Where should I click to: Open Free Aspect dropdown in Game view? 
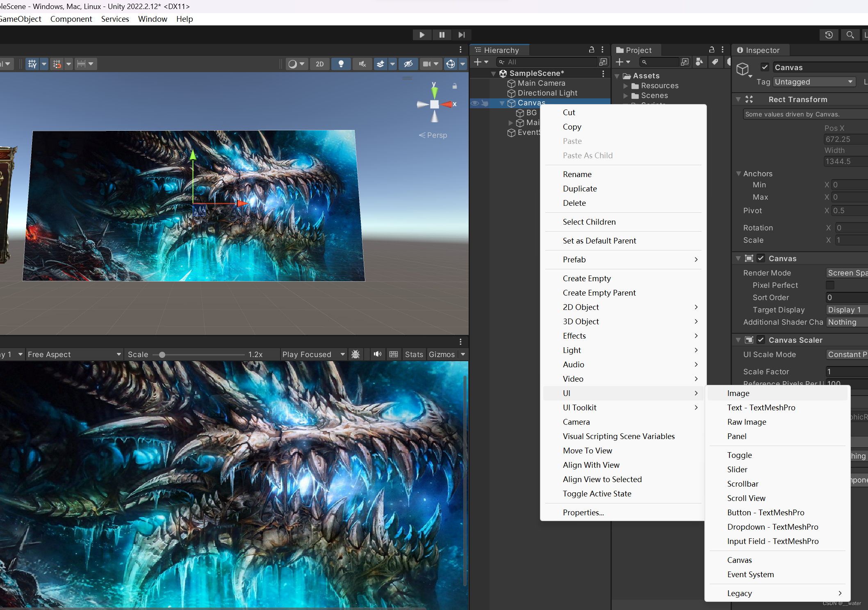tap(74, 355)
